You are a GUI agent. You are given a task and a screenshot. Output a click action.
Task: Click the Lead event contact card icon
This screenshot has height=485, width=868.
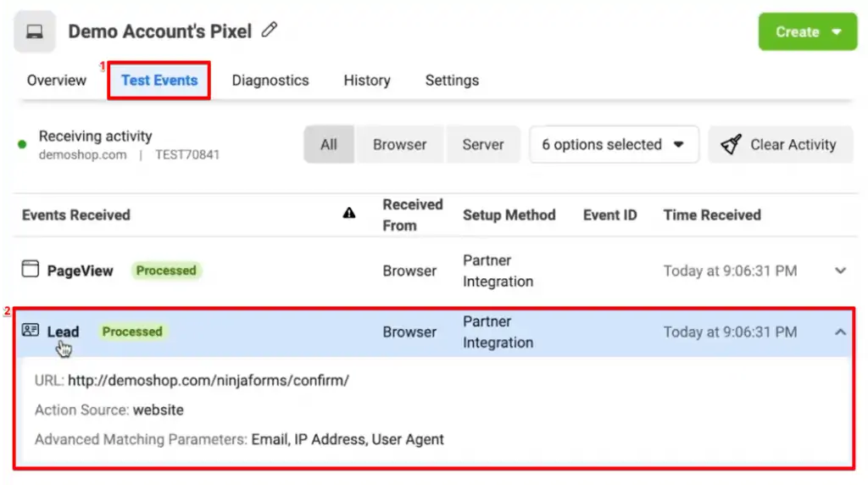[x=31, y=331]
